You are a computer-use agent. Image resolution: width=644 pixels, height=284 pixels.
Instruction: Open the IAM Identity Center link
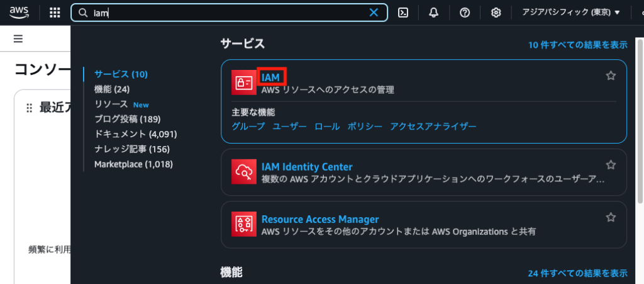(x=307, y=167)
